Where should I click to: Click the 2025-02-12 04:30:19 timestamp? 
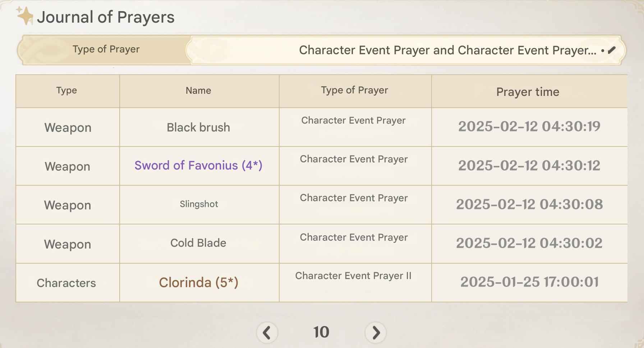click(529, 126)
